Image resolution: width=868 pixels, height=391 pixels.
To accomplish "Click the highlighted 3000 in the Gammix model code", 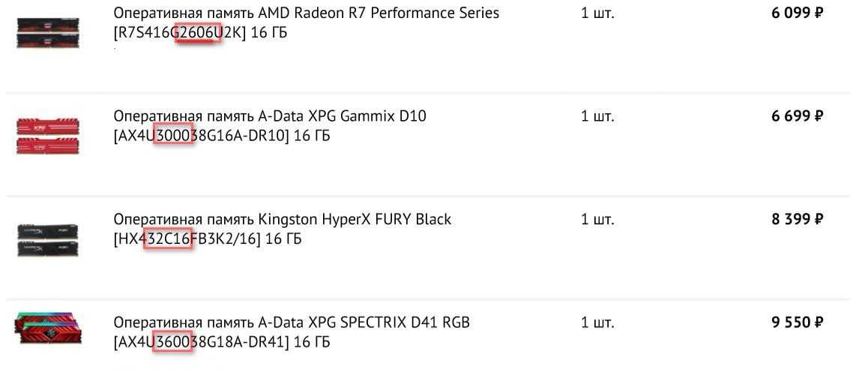I will coord(174,136).
